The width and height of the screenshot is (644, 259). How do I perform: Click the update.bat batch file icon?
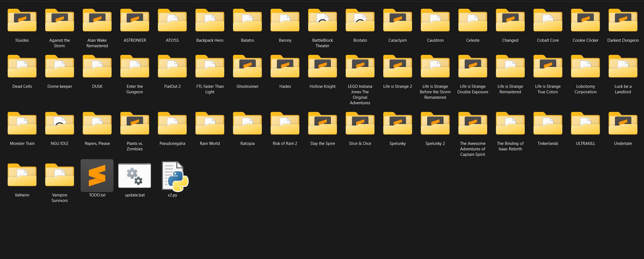(135, 176)
